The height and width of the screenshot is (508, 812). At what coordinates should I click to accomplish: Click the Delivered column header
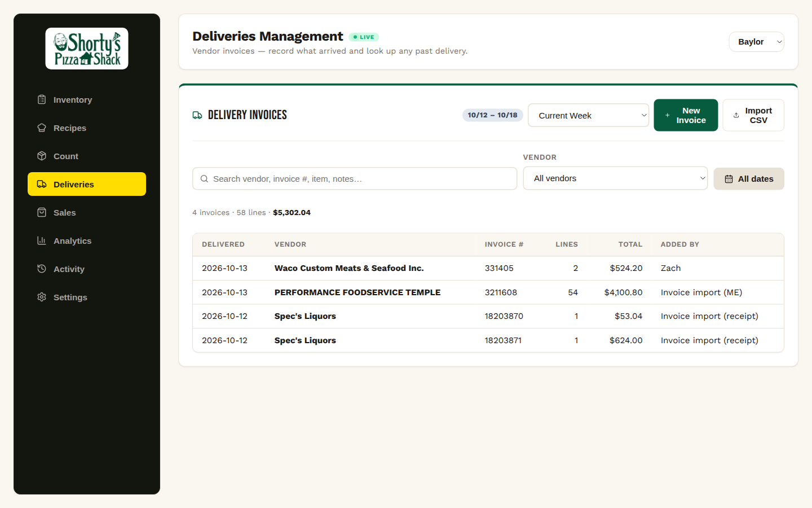(x=223, y=244)
